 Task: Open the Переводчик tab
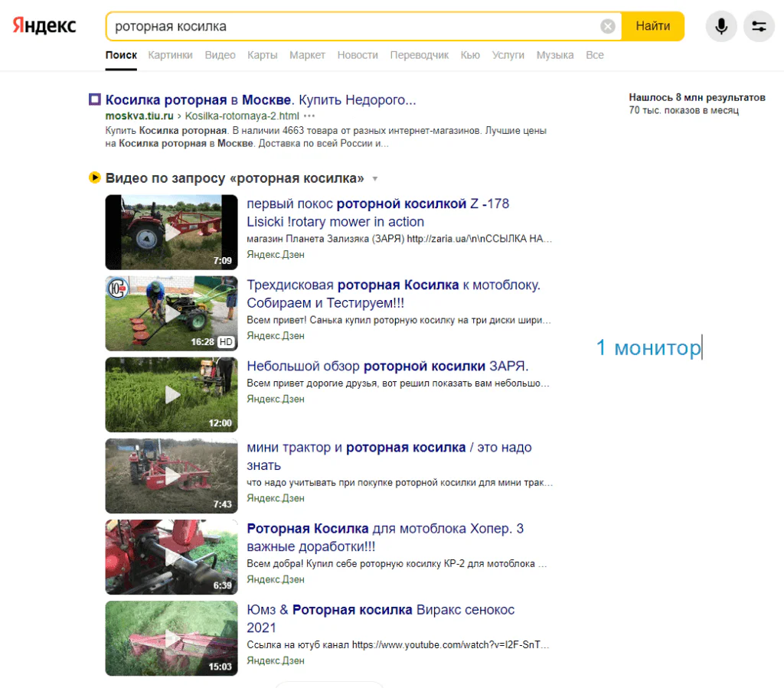(x=419, y=55)
